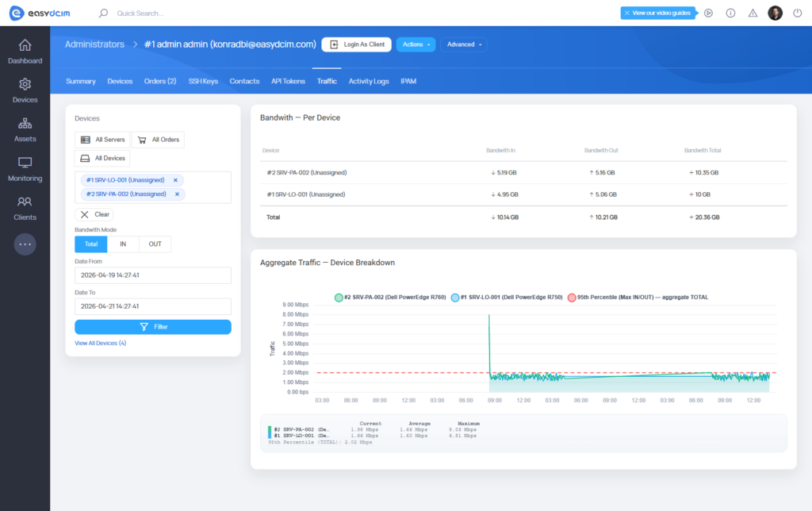The width and height of the screenshot is (812, 511).
Task: Open the info icon in the top bar
Action: tap(730, 13)
